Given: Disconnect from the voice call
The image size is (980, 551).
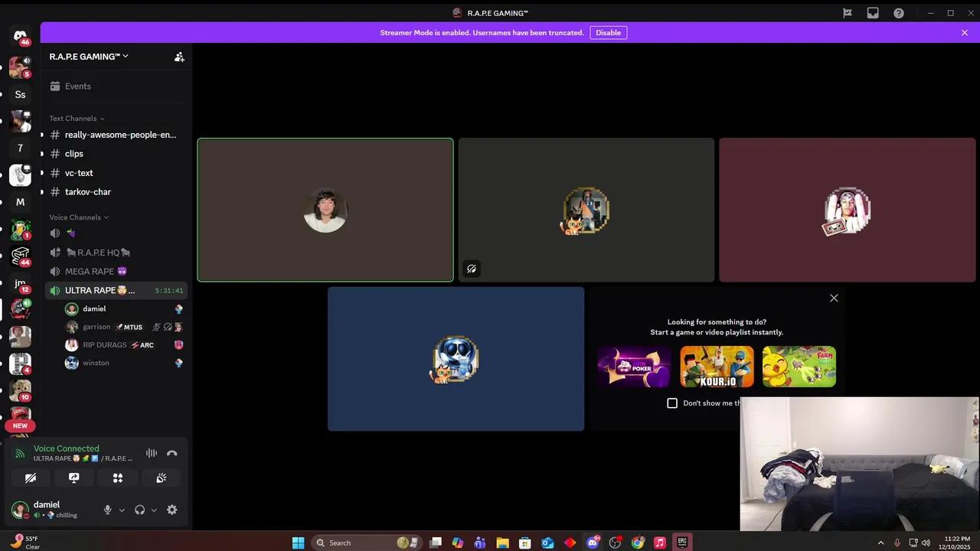Looking at the screenshot, I should tap(172, 453).
